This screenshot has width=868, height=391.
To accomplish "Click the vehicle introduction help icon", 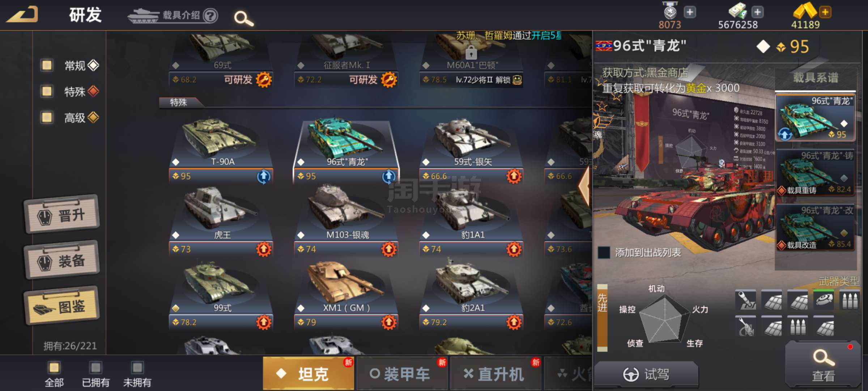I will pos(210,15).
